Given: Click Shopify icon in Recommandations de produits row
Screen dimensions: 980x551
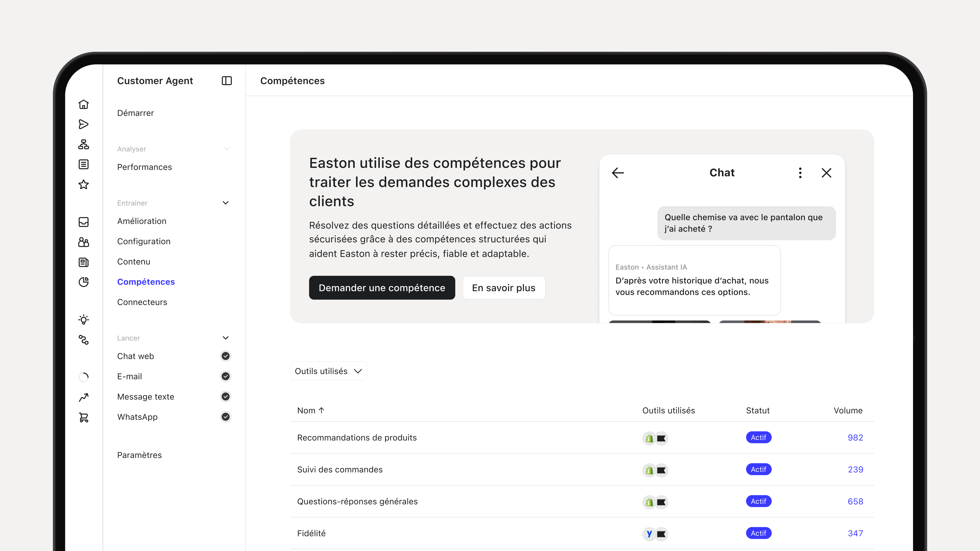Looking at the screenshot, I should point(649,439).
